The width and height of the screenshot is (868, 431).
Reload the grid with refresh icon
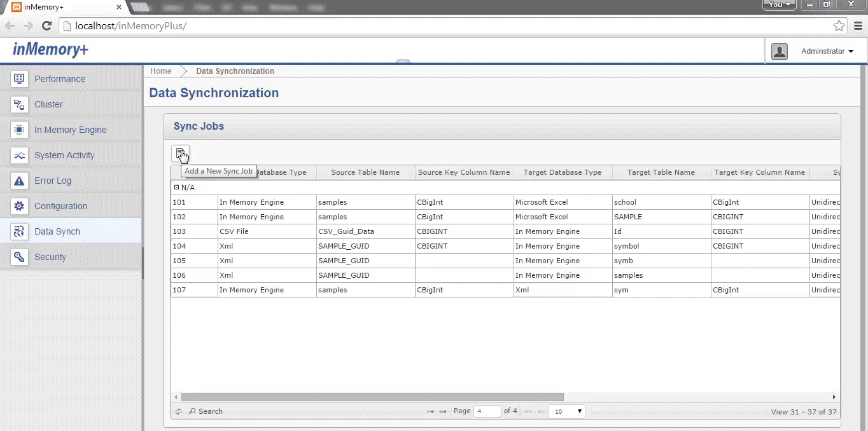tap(179, 411)
